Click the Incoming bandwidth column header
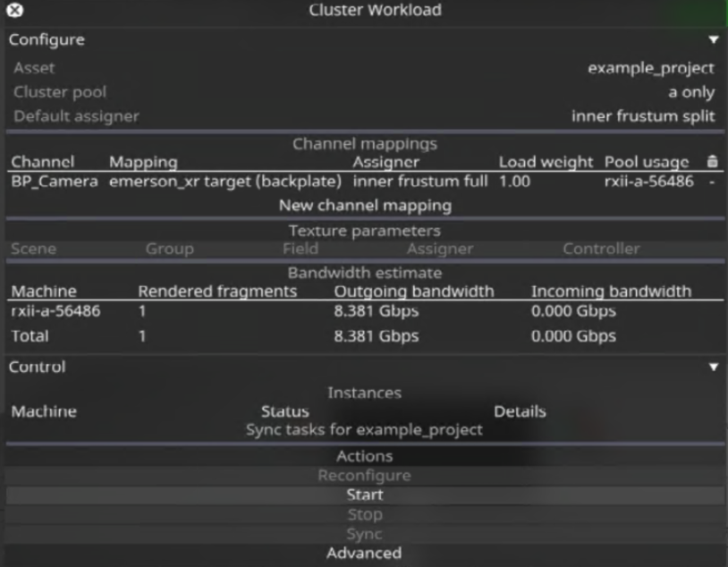Viewport: 728px width, 567px height. 611,292
